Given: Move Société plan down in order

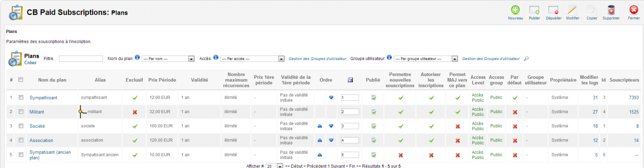Looking at the screenshot, I should coord(331,126).
